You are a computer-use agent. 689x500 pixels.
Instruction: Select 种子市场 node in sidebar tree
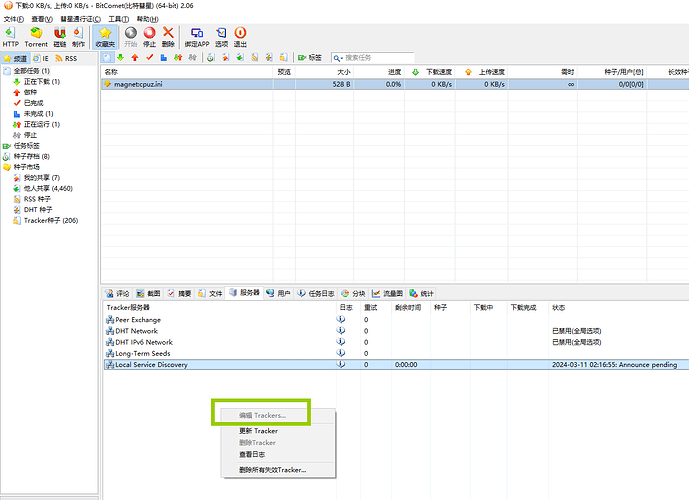point(28,167)
